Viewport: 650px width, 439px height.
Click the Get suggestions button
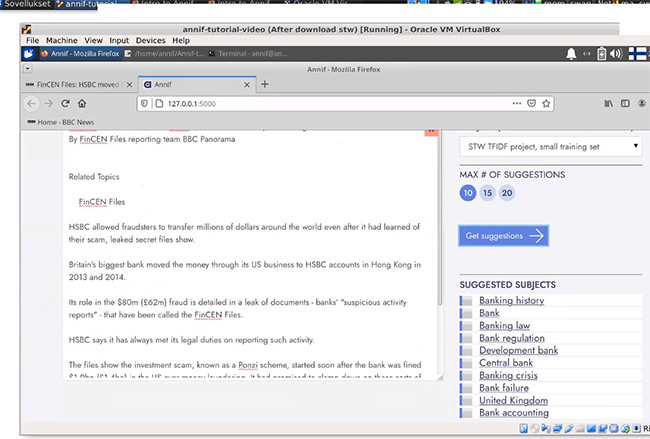pyautogui.click(x=504, y=236)
